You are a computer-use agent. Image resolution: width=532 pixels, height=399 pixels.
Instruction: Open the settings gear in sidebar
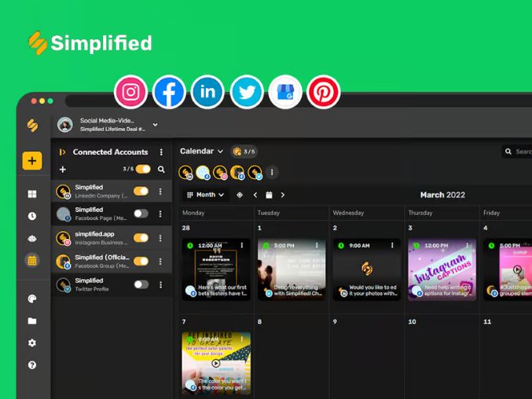(32, 343)
